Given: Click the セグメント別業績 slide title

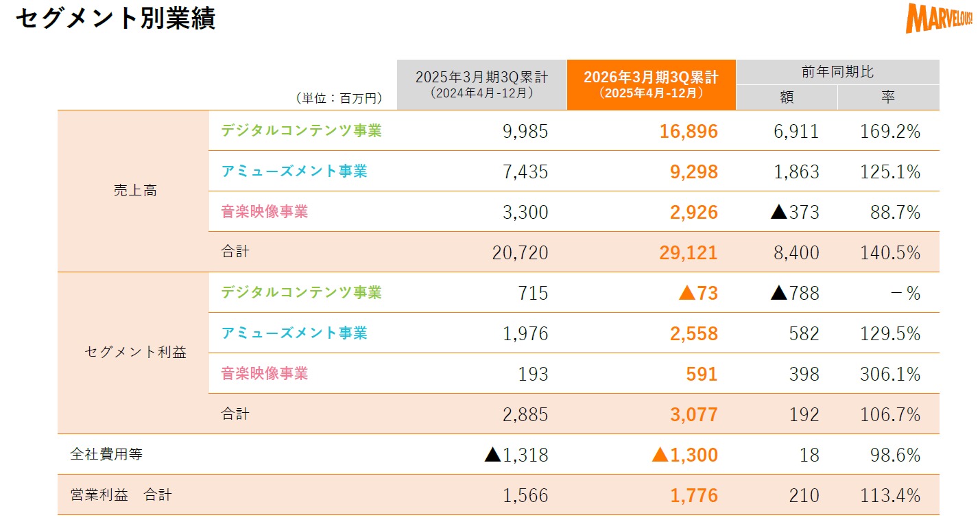Looking at the screenshot, I should click(x=115, y=19).
